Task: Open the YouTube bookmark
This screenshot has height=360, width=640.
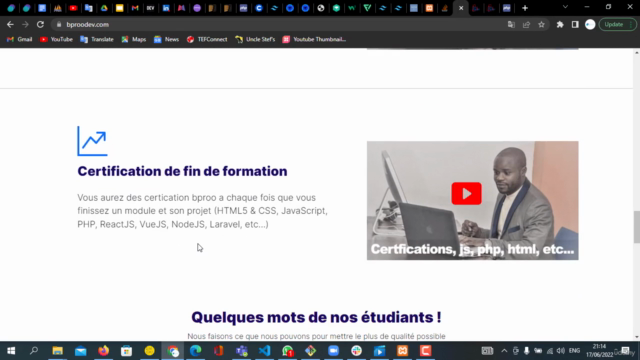Action: click(56, 39)
